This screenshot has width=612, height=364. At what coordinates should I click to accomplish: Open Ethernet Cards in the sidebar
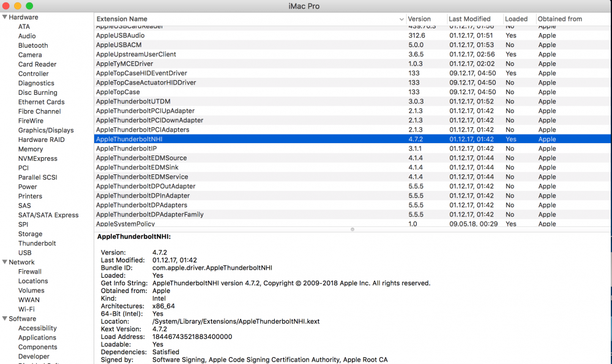click(x=42, y=102)
